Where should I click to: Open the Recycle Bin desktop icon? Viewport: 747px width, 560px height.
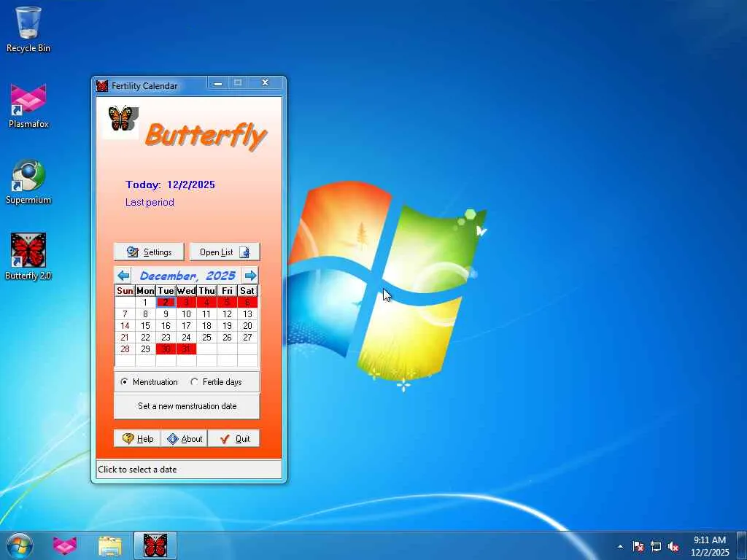click(28, 29)
